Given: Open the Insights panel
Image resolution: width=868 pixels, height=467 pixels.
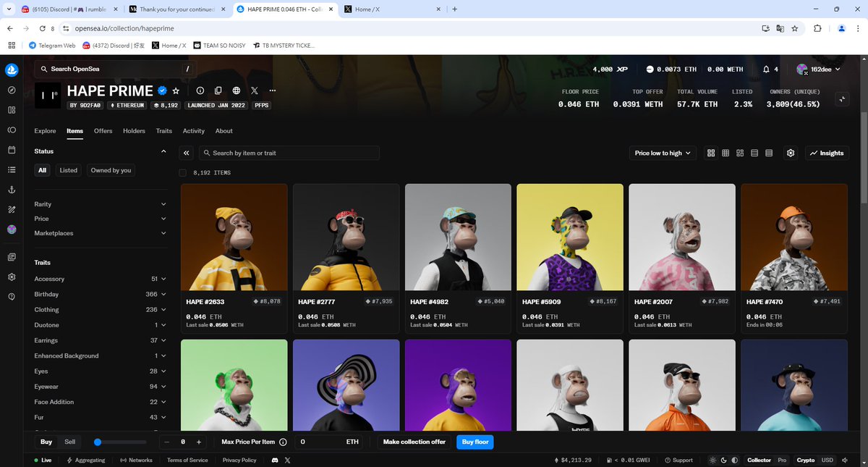Looking at the screenshot, I should pyautogui.click(x=827, y=153).
